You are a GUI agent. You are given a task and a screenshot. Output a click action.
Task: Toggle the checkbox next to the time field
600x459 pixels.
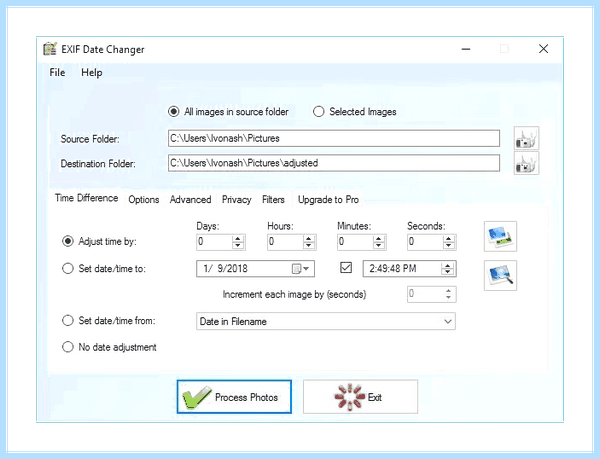tap(346, 267)
